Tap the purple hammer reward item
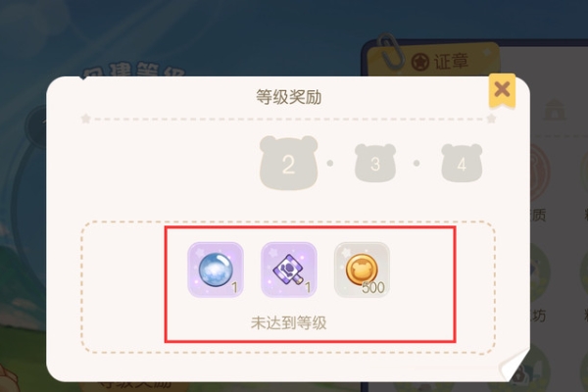This screenshot has height=392, width=588. tap(289, 269)
